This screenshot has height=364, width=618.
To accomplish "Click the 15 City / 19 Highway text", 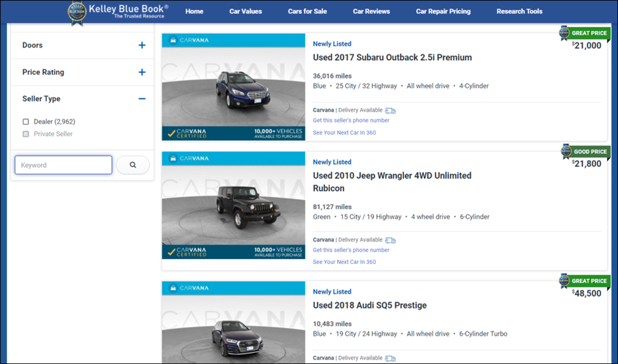I will (371, 217).
